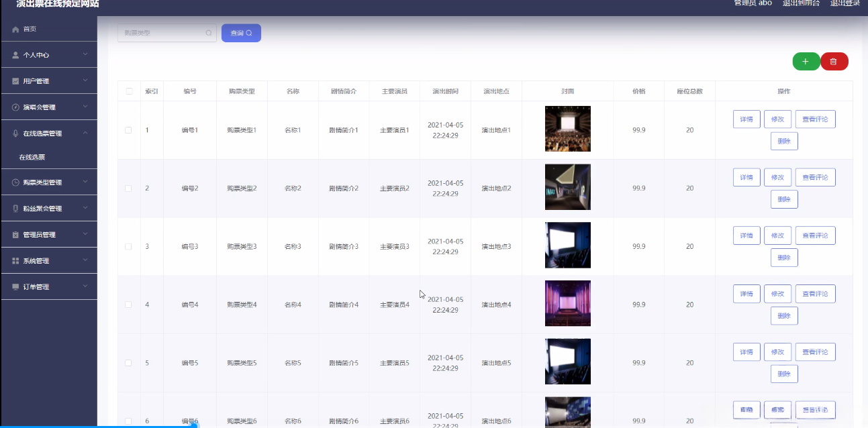
Task: Click the microphone icon for 在线选票管理
Action: [x=15, y=133]
